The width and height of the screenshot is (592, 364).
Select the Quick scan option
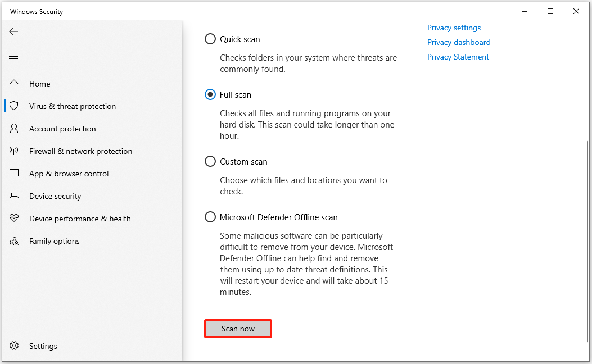coord(210,39)
